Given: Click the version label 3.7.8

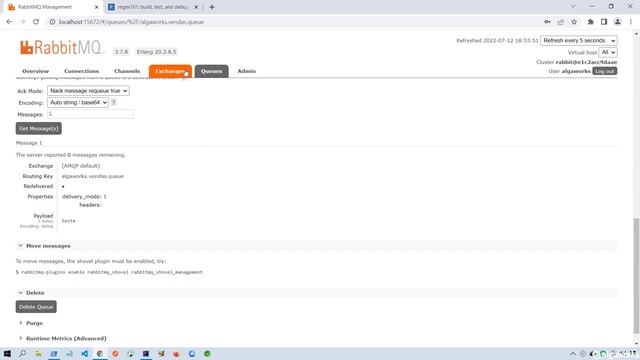Looking at the screenshot, I should point(121,52).
